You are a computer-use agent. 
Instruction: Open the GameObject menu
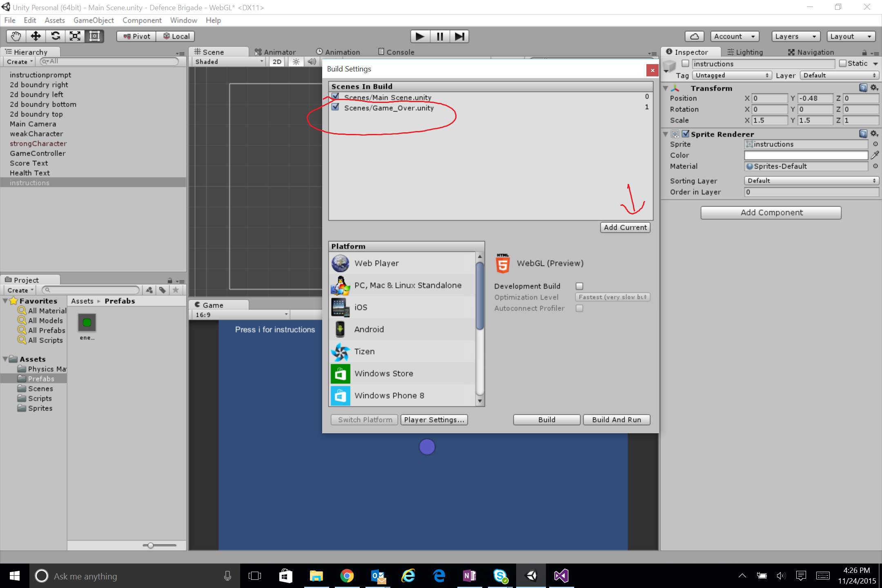tap(94, 20)
